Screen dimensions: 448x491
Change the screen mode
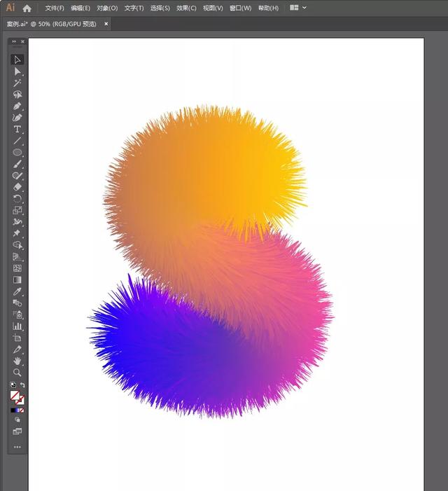pyautogui.click(x=17, y=431)
